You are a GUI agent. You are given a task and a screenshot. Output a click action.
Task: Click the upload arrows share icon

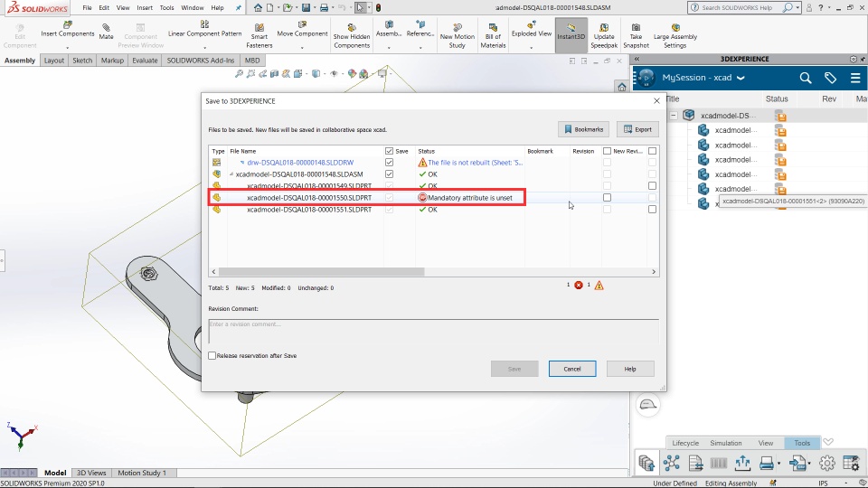(742, 463)
